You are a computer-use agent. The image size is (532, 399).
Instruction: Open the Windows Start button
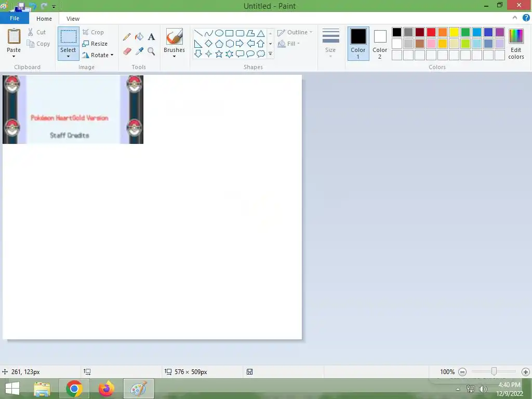12,389
